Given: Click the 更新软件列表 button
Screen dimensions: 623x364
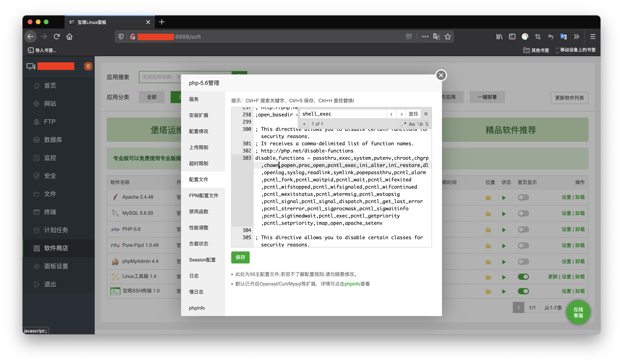Looking at the screenshot, I should click(569, 98).
